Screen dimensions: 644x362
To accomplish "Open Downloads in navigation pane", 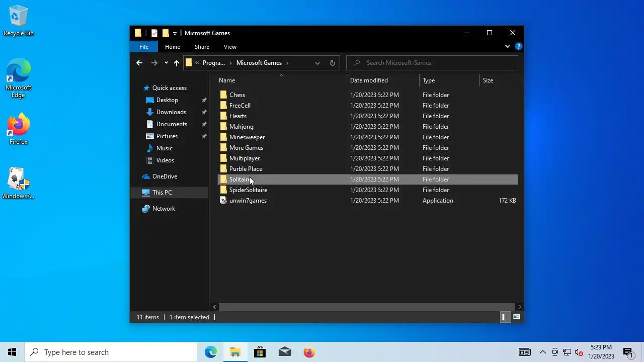I will pos(171,112).
